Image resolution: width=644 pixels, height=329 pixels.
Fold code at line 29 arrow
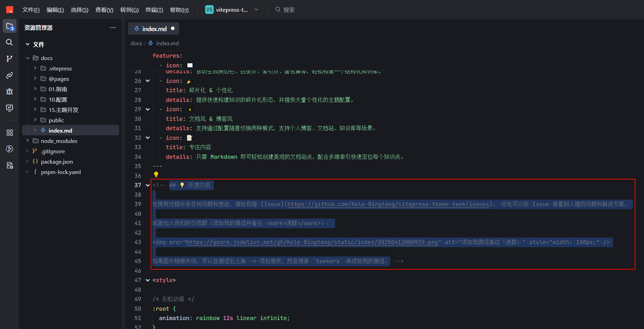(x=148, y=109)
